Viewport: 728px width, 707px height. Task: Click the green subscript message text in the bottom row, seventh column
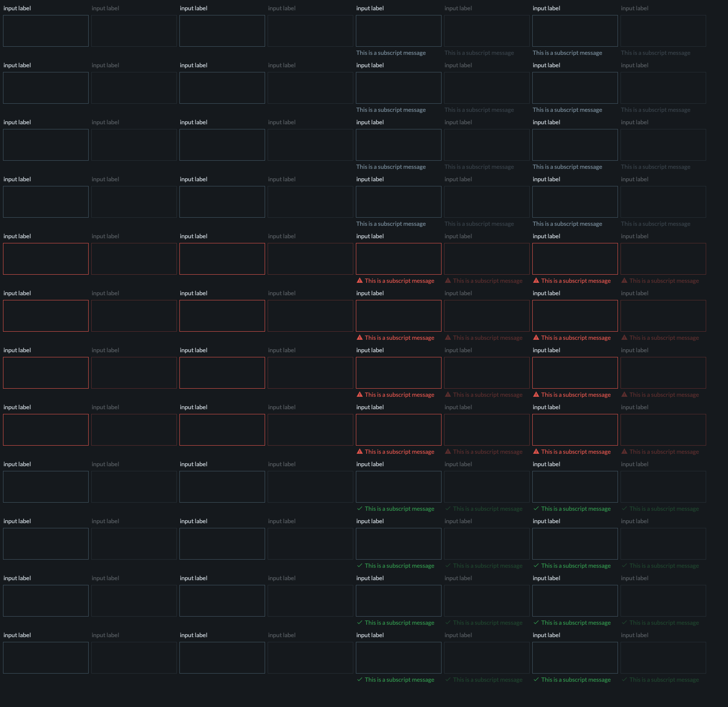click(576, 680)
